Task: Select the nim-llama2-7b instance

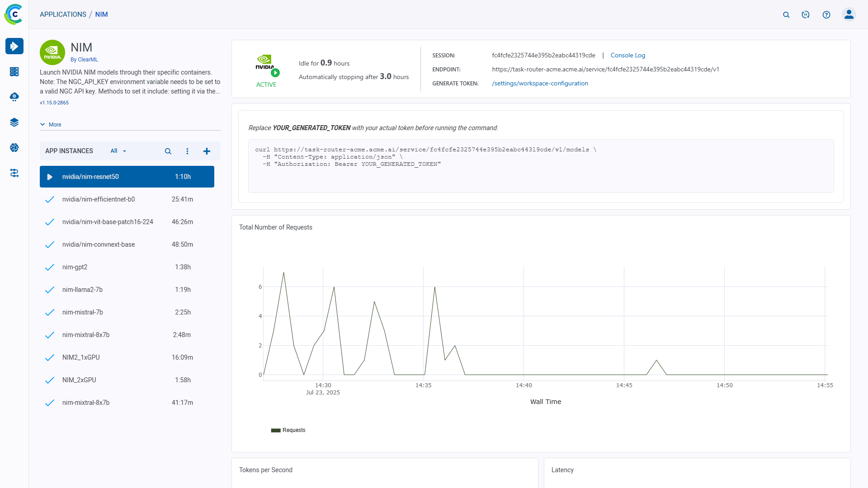Action: click(x=82, y=290)
